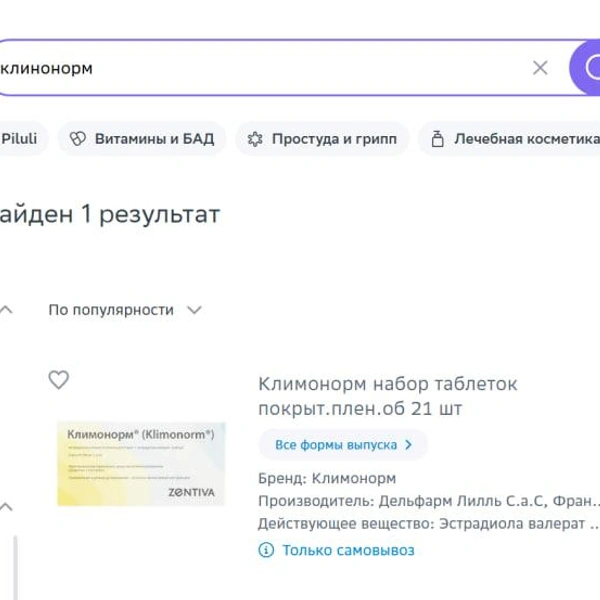Open Климонорм набор таблеток product title
Viewport: 600px width, 600px height.
(x=388, y=396)
